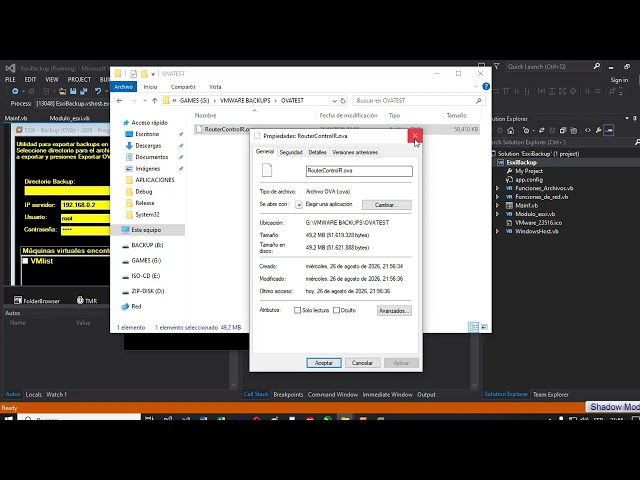Go back with Explorer back arrow
Screen dimensions: 640x480
pos(119,100)
